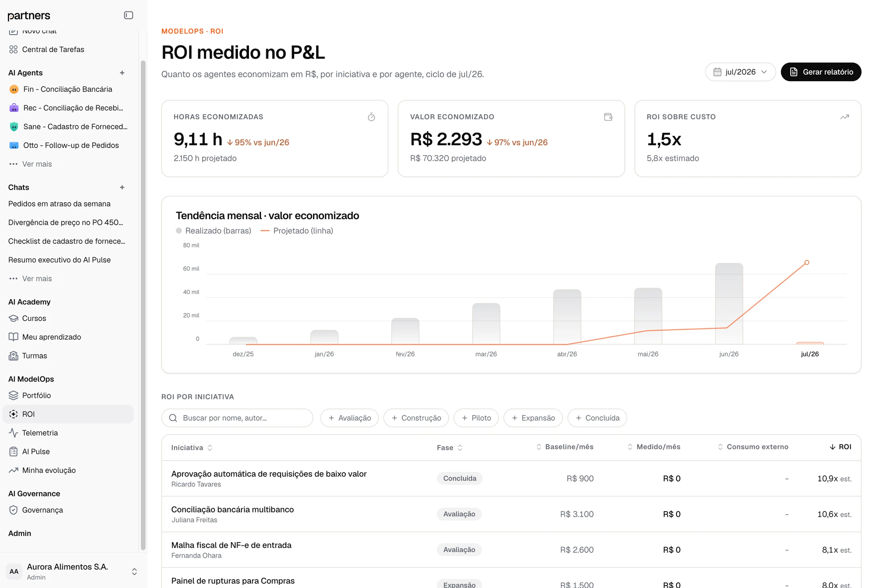
Task: Open Minha evolução trend icon
Action: pyautogui.click(x=14, y=470)
